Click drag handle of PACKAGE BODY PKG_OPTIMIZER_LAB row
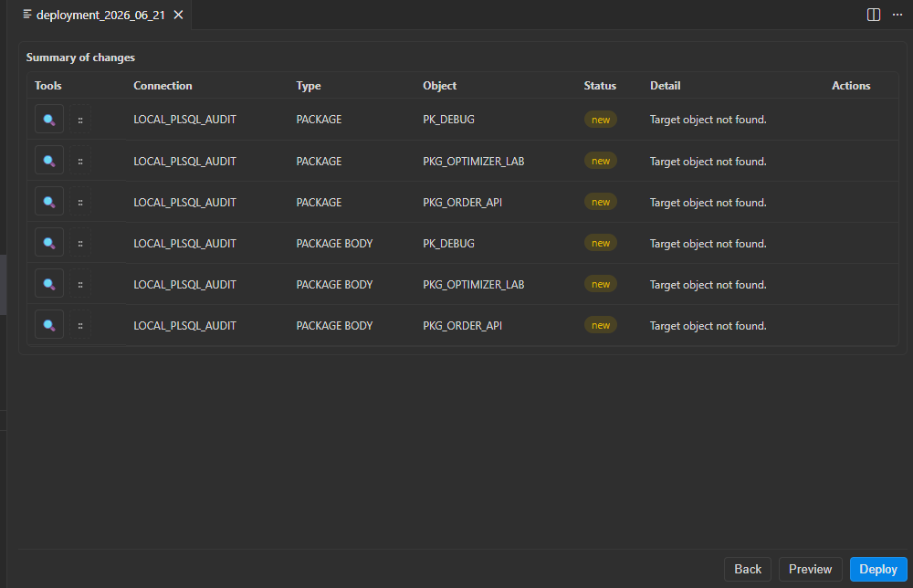The height and width of the screenshot is (588, 913). (x=80, y=284)
